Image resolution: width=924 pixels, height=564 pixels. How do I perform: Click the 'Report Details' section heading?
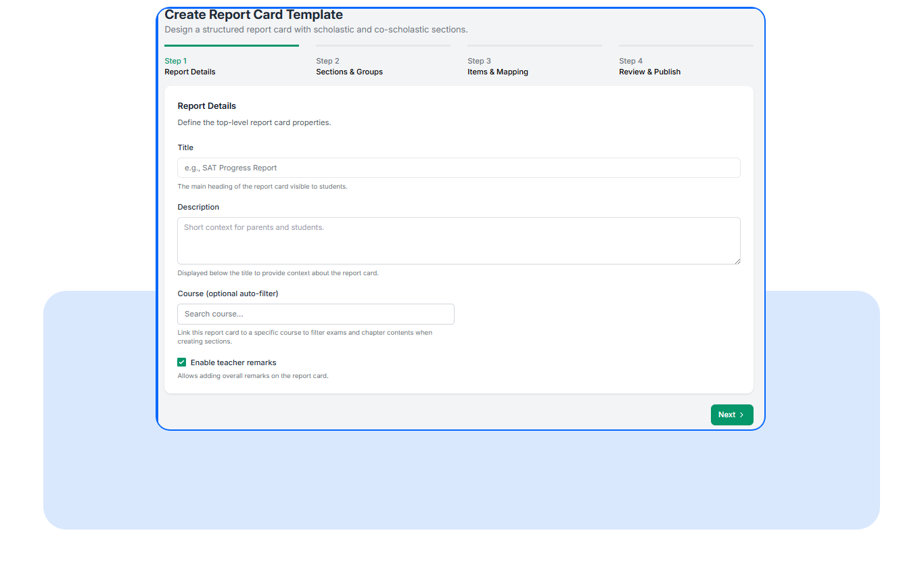(207, 106)
